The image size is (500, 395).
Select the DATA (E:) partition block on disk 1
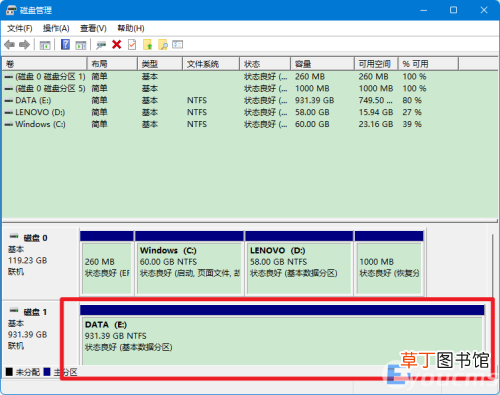point(282,335)
